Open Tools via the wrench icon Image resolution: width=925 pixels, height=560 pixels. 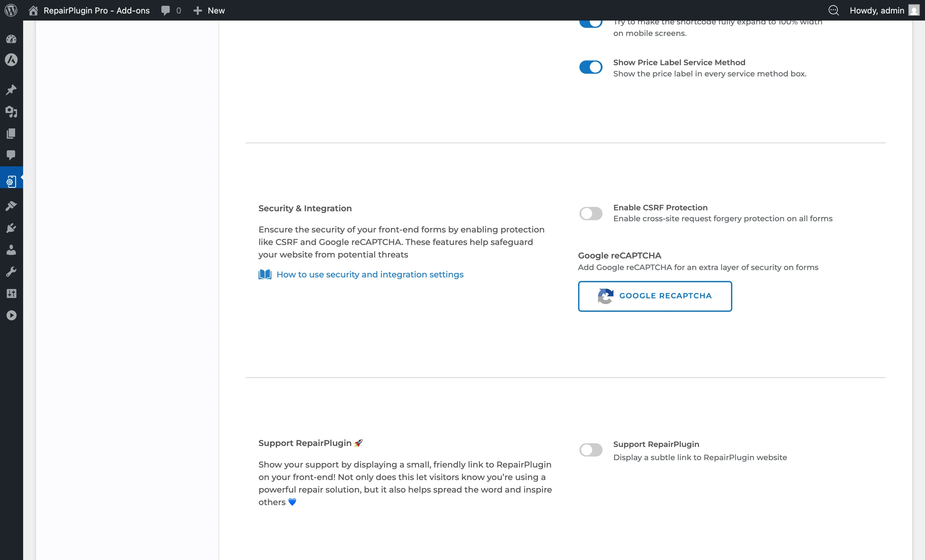tap(11, 271)
